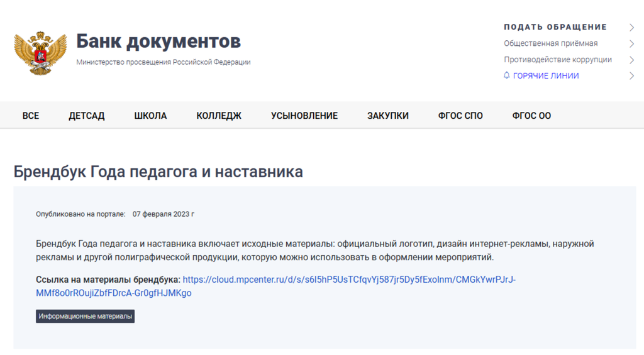The width and height of the screenshot is (644, 355).
Task: Expand the Общественная приёмная arrow
Action: [631, 44]
